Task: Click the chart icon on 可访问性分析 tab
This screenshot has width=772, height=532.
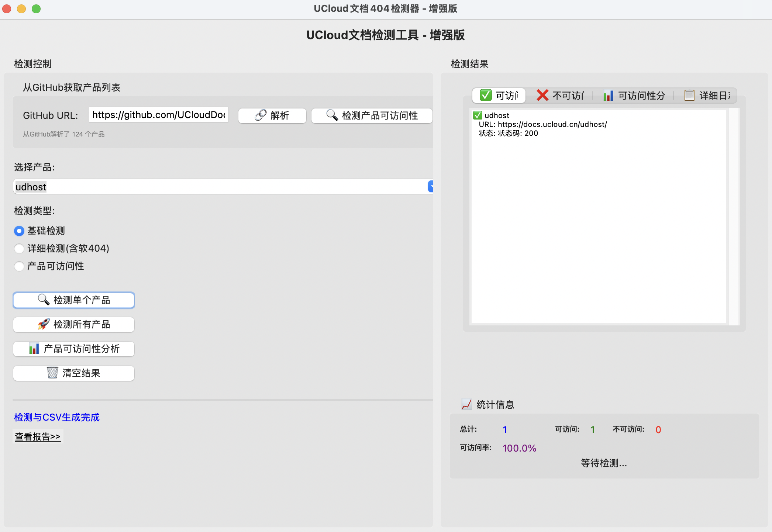Action: 608,96
